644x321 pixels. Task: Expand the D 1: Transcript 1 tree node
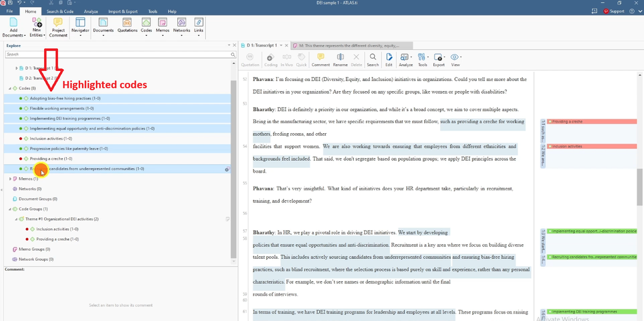coord(16,68)
